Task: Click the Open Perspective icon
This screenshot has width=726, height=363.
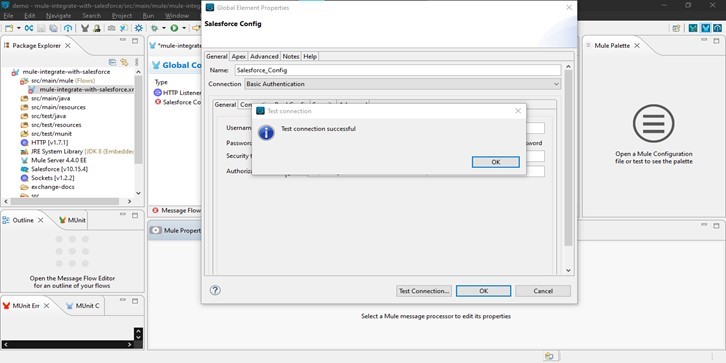Action: coord(676,28)
